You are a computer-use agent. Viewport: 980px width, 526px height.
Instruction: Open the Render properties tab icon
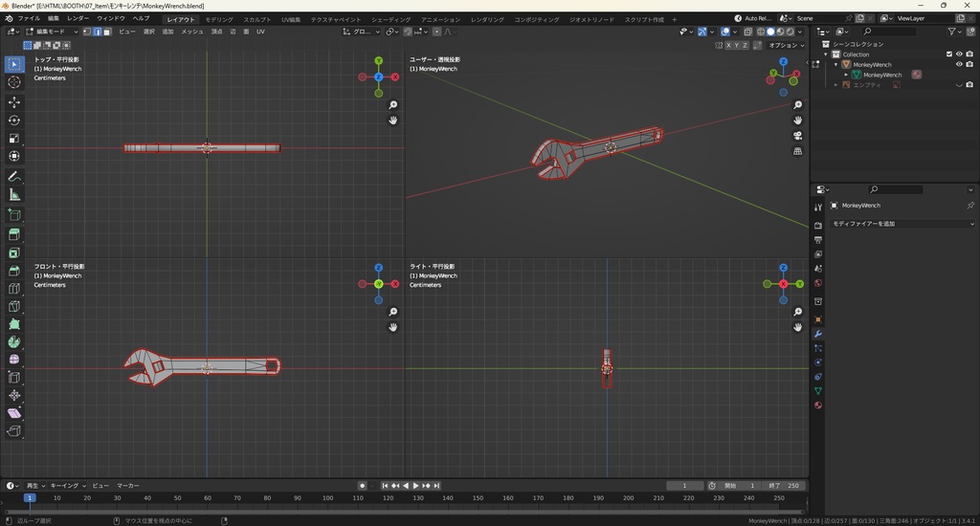pyautogui.click(x=818, y=225)
